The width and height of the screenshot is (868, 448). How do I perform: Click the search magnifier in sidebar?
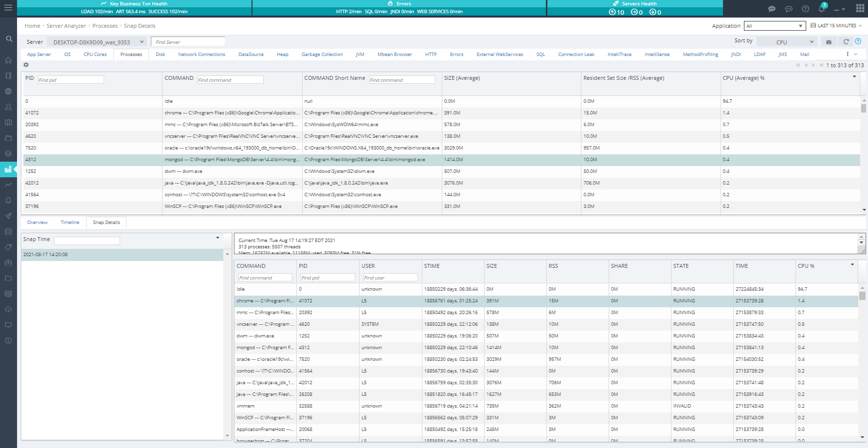pos(9,39)
